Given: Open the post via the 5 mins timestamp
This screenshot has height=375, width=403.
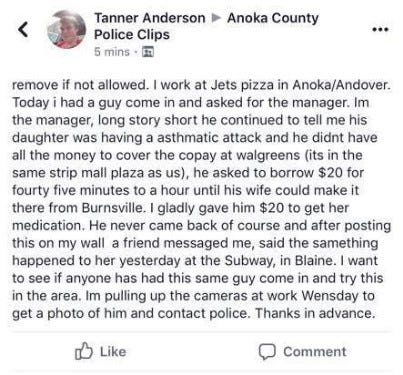Looking at the screenshot, I should click(112, 52).
